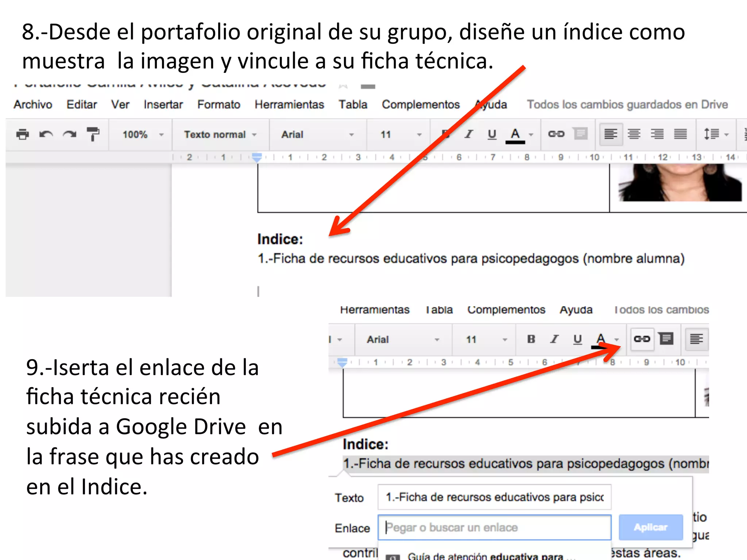Open text color picker in upper toolbar

[x=515, y=136]
